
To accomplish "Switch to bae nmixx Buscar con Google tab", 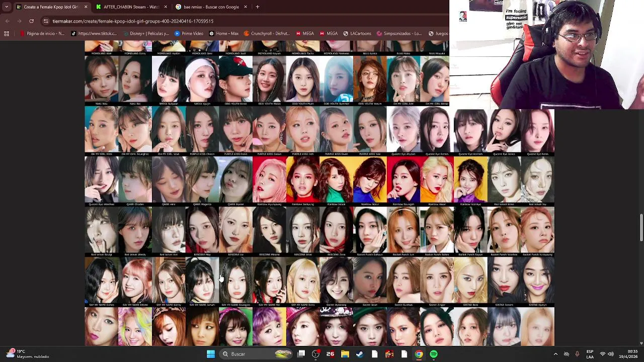I will [211, 7].
